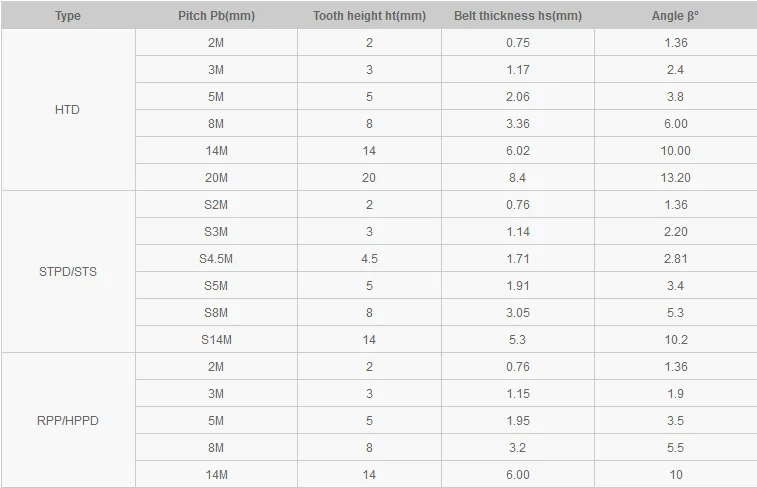Viewport: 757px width, 488px height.
Task: Select the S4.5M pitch cell
Action: click(216, 259)
